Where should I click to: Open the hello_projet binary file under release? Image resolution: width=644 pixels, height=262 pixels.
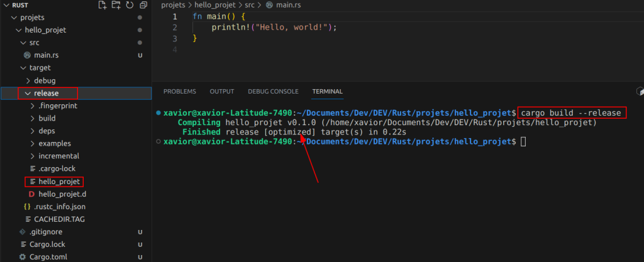pos(59,181)
